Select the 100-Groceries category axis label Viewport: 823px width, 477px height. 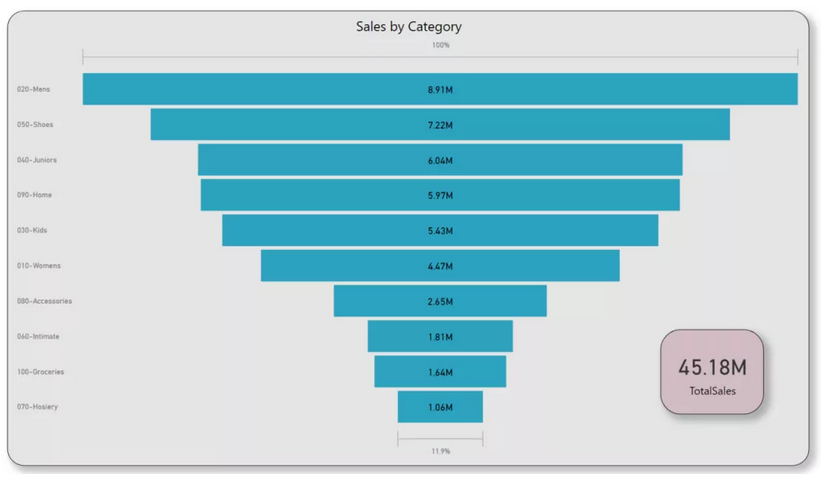pos(40,372)
